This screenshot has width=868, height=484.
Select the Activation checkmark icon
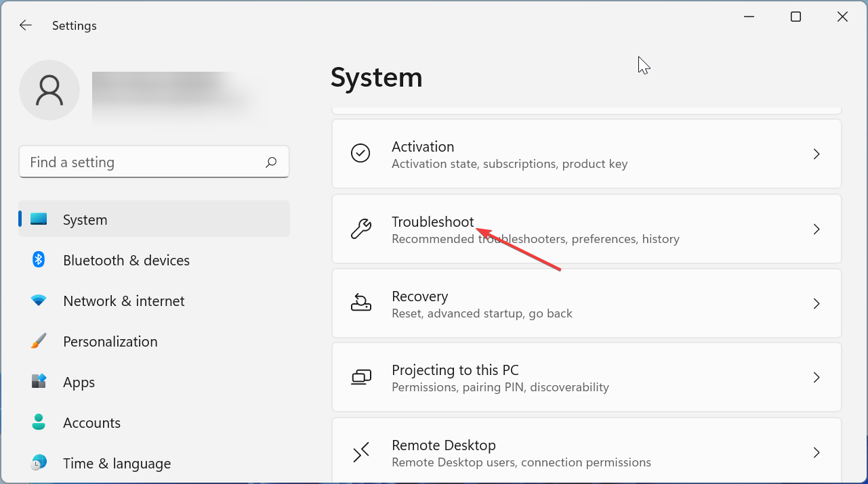point(361,153)
